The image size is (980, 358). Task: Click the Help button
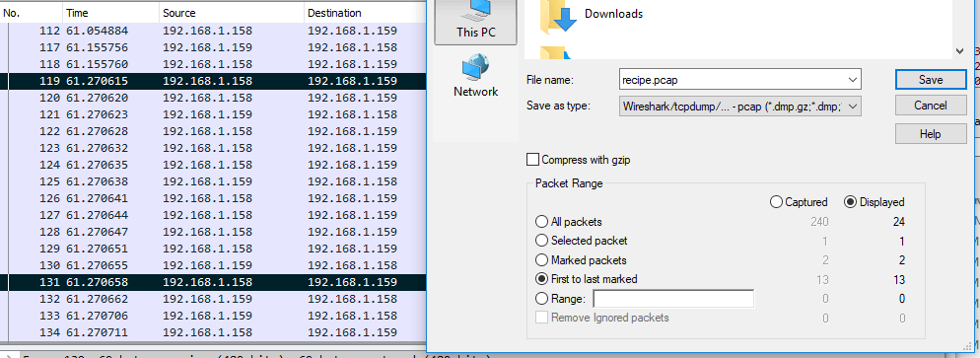point(931,134)
